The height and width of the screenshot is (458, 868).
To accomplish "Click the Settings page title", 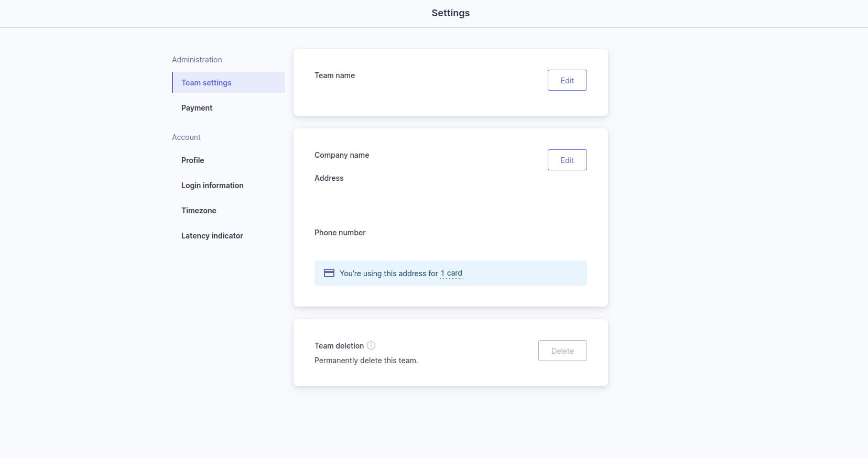I will pyautogui.click(x=450, y=13).
